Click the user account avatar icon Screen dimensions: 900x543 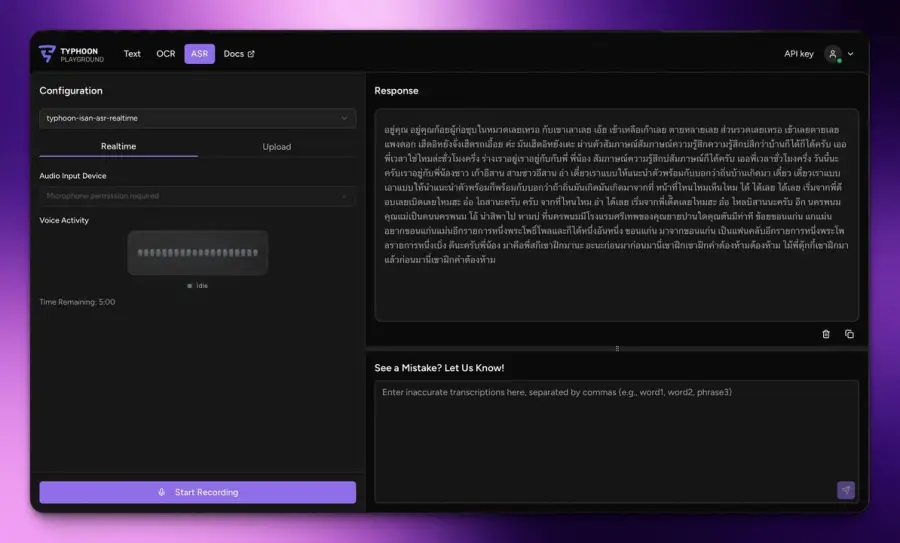[833, 54]
